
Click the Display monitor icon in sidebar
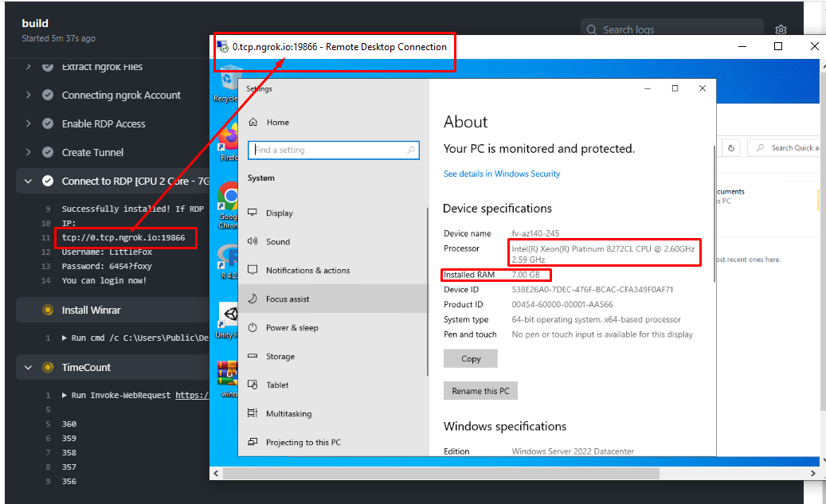252,213
